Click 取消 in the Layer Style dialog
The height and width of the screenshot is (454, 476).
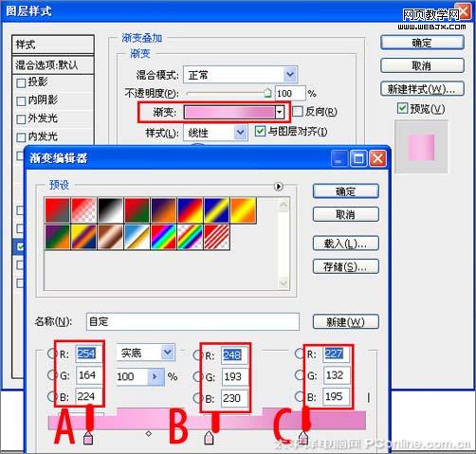click(422, 65)
